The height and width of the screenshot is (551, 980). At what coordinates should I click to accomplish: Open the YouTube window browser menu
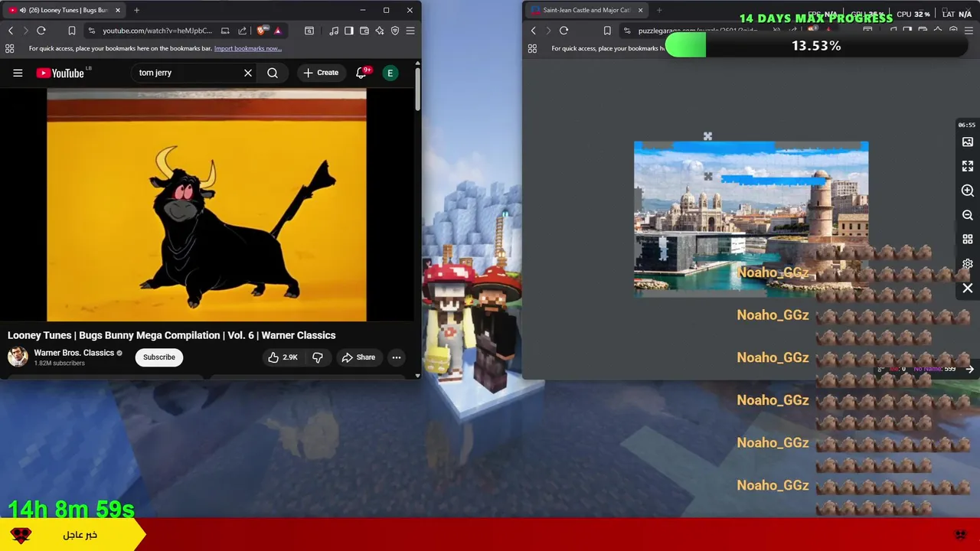(410, 31)
